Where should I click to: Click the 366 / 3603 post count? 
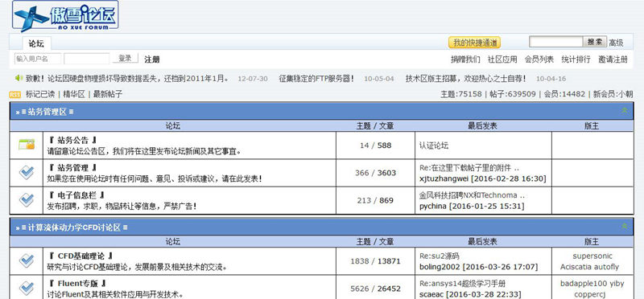pyautogui.click(x=375, y=173)
